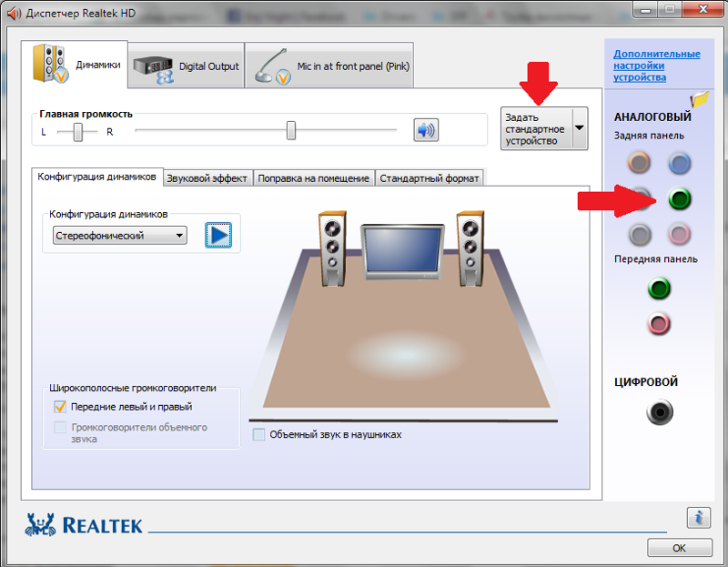
Task: Click the pink front panel jack
Action: [x=659, y=324]
